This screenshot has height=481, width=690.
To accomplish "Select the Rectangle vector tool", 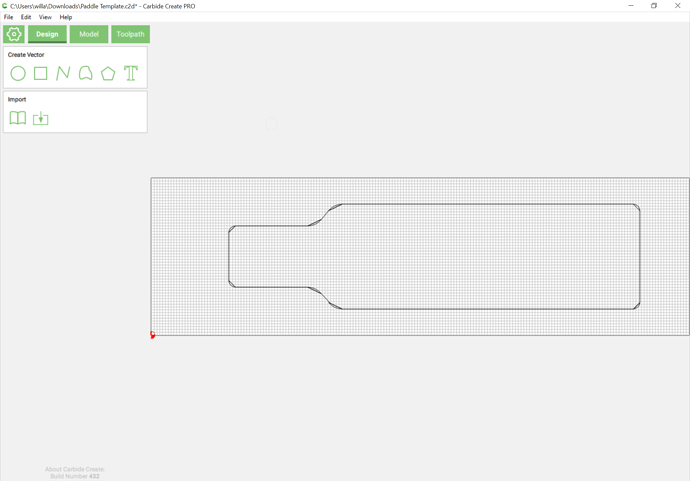I will (41, 73).
